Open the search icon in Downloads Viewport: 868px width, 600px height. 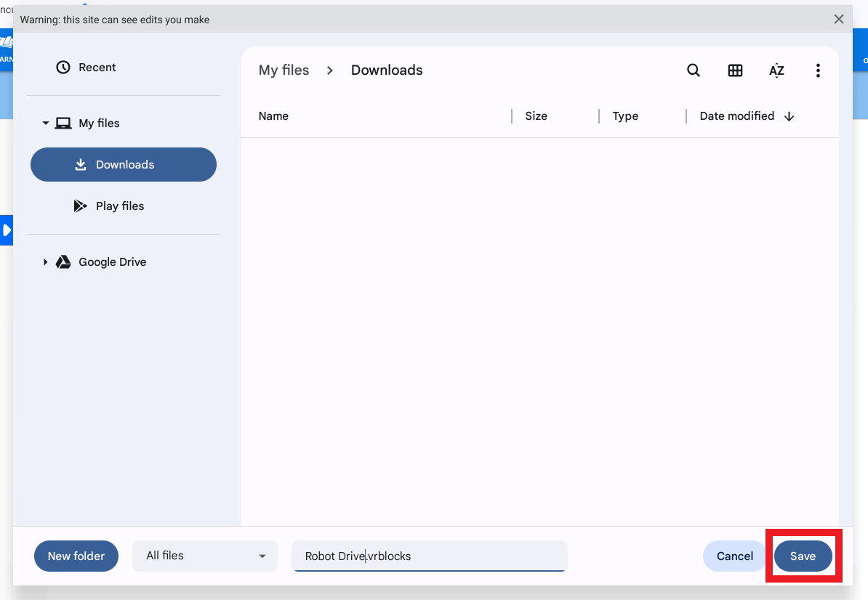tap(693, 70)
